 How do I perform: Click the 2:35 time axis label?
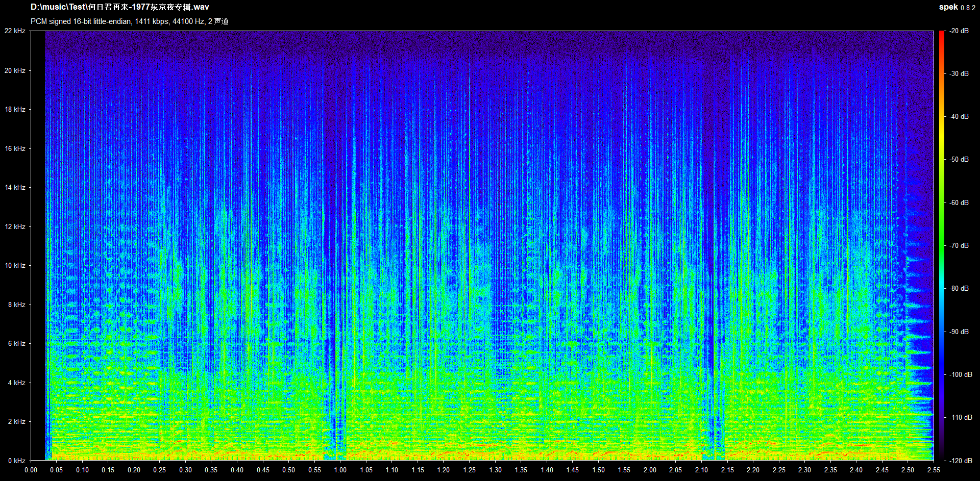830,470
